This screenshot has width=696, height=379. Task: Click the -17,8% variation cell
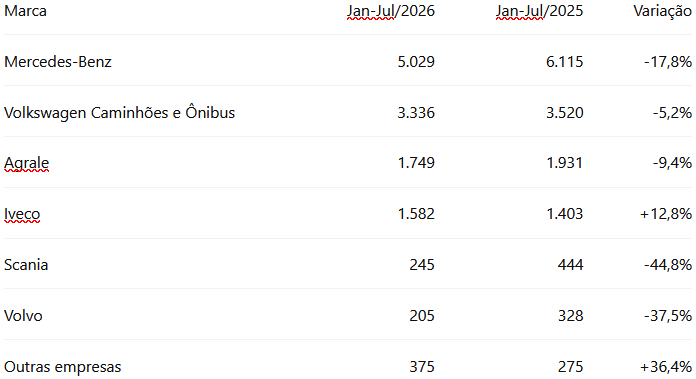668,61
